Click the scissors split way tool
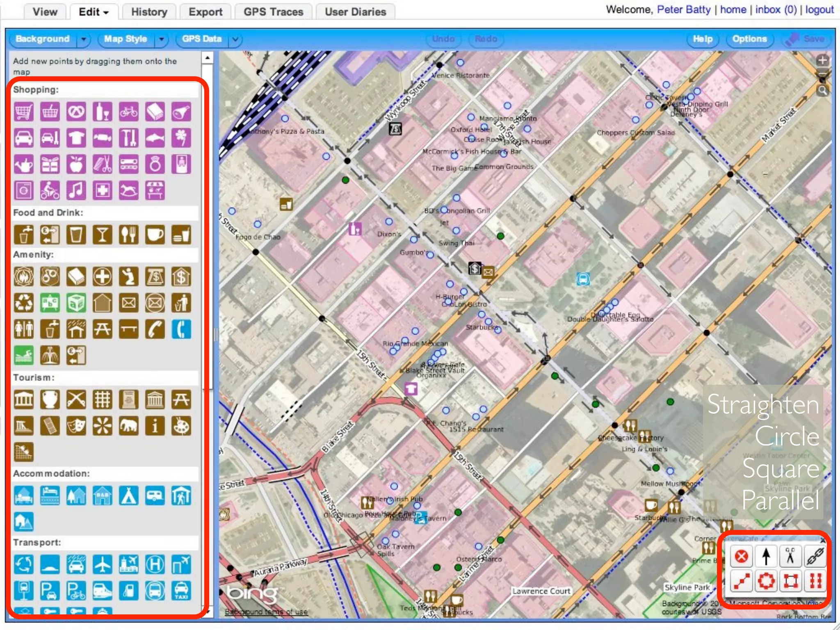Screen dimensions: 840x630 coord(790,556)
